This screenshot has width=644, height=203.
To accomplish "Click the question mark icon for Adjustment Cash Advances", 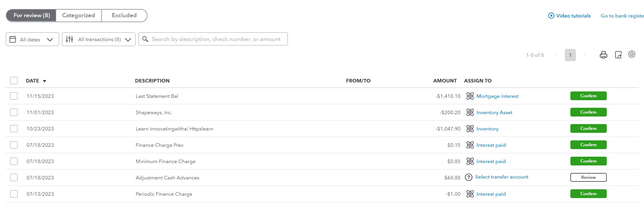I will (x=468, y=177).
